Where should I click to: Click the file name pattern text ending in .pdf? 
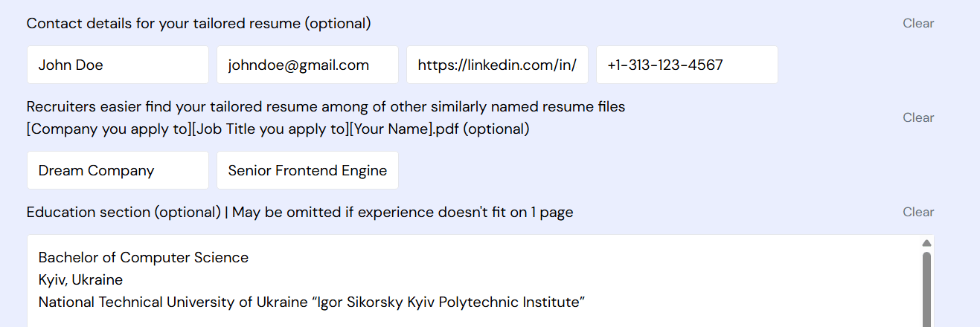tap(278, 129)
